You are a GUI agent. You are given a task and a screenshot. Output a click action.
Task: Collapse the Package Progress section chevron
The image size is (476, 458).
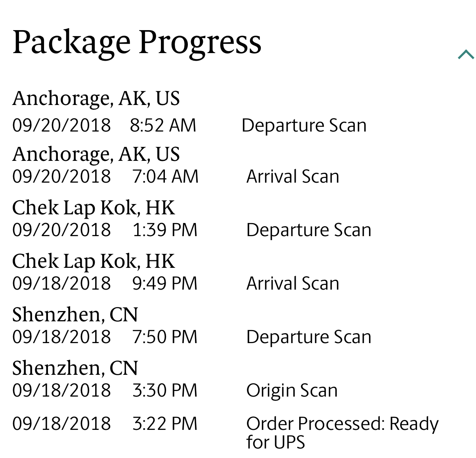tap(466, 54)
